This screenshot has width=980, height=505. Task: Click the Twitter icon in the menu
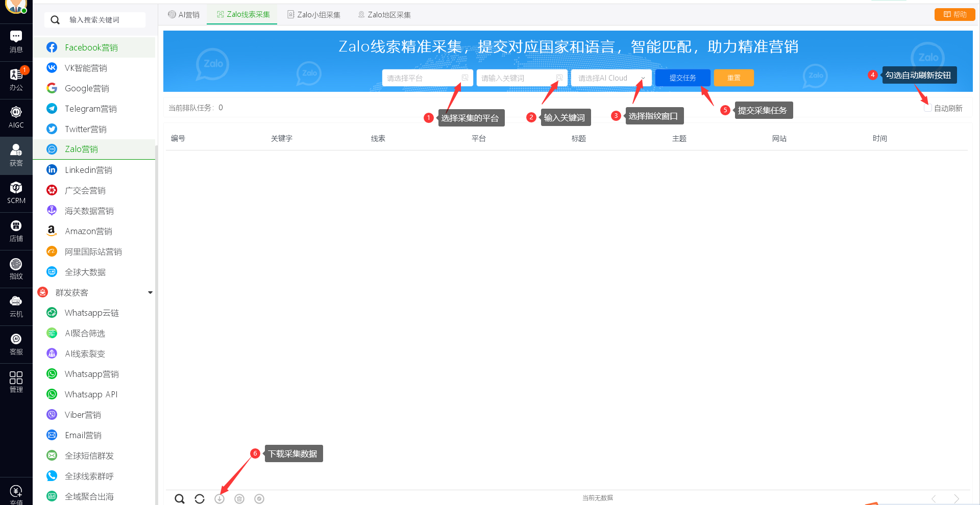pyautogui.click(x=52, y=129)
